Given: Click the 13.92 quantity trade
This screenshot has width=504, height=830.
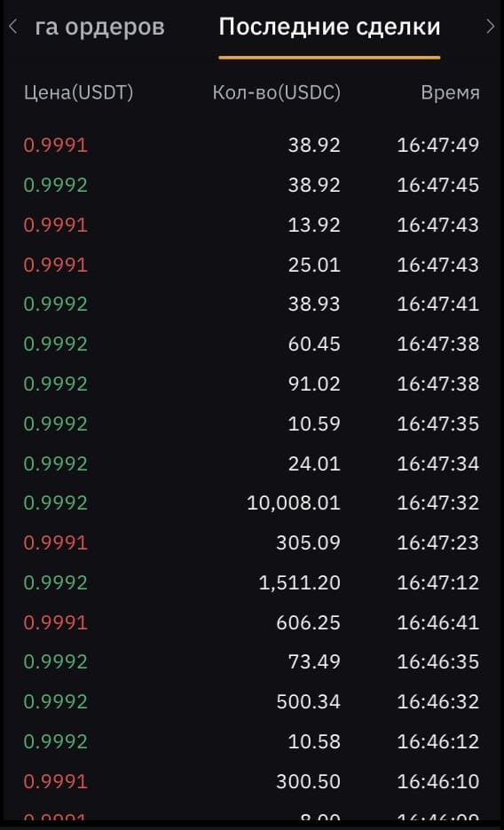Looking at the screenshot, I should click(x=252, y=225).
